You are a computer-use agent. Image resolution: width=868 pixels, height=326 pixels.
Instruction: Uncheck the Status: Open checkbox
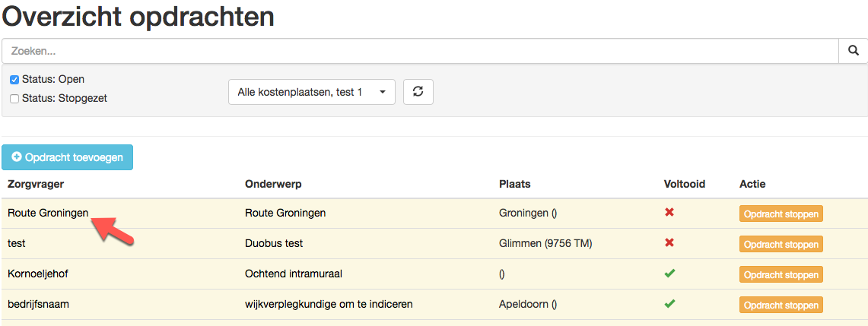click(14, 80)
